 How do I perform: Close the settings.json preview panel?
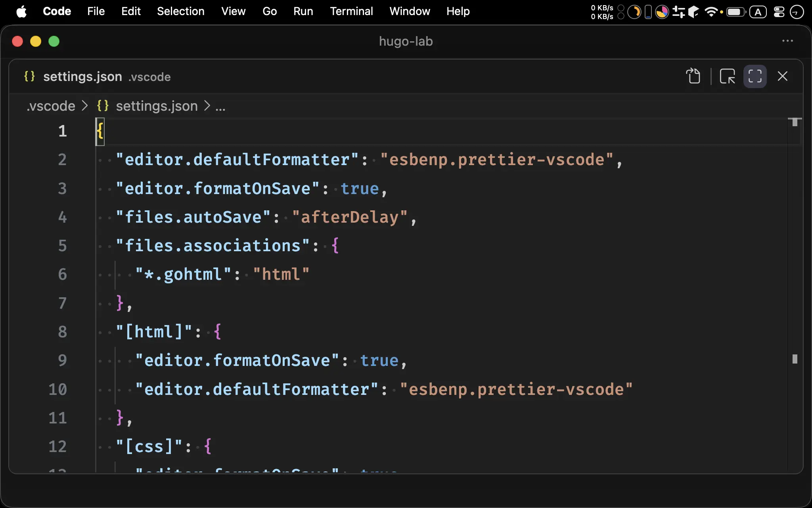point(782,76)
